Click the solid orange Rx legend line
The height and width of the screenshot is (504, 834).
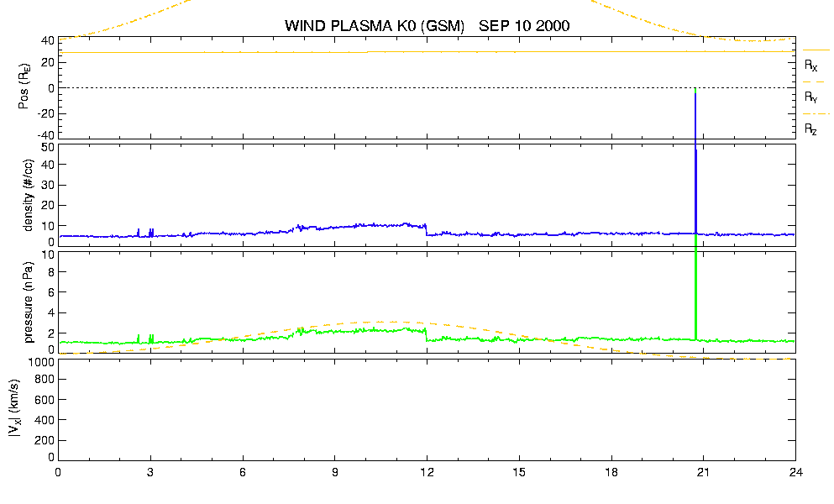(816, 50)
